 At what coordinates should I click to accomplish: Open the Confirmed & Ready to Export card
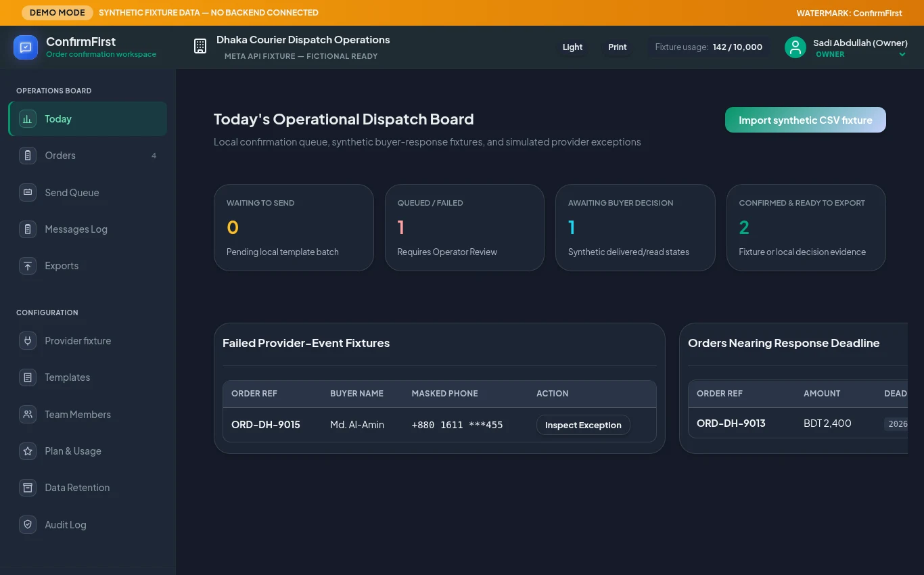click(806, 228)
